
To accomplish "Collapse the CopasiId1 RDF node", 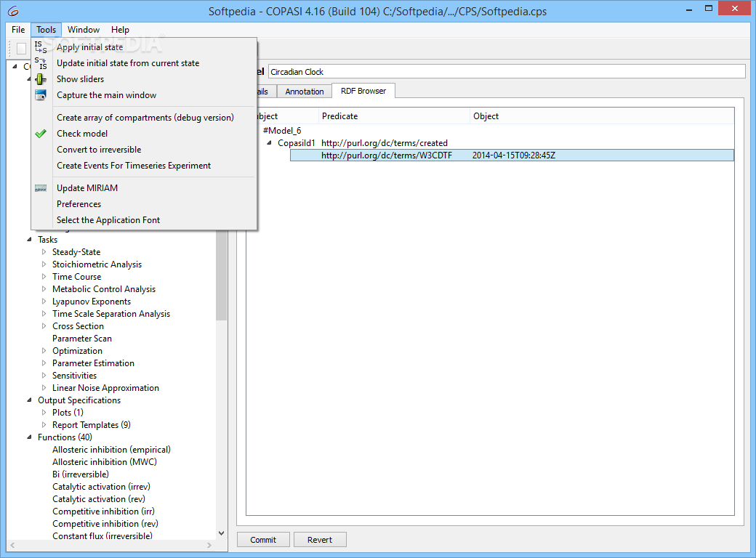I will coord(269,142).
